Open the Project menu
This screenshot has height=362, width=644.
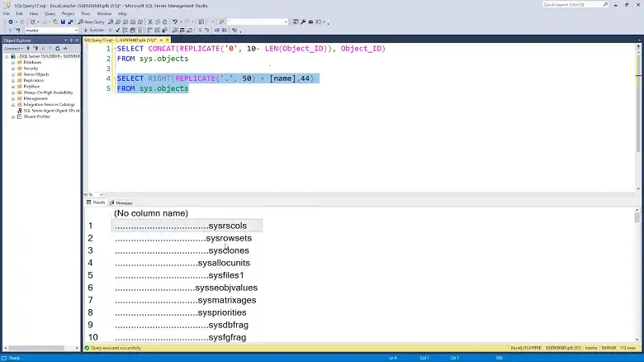point(69,13)
